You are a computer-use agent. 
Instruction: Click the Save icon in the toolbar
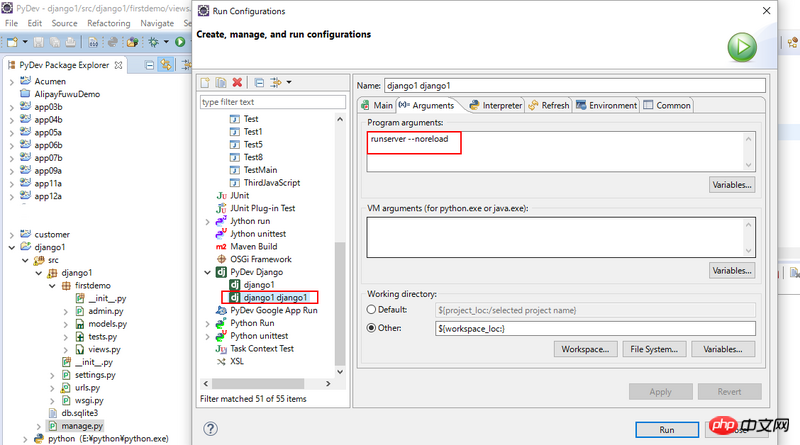pos(39,42)
